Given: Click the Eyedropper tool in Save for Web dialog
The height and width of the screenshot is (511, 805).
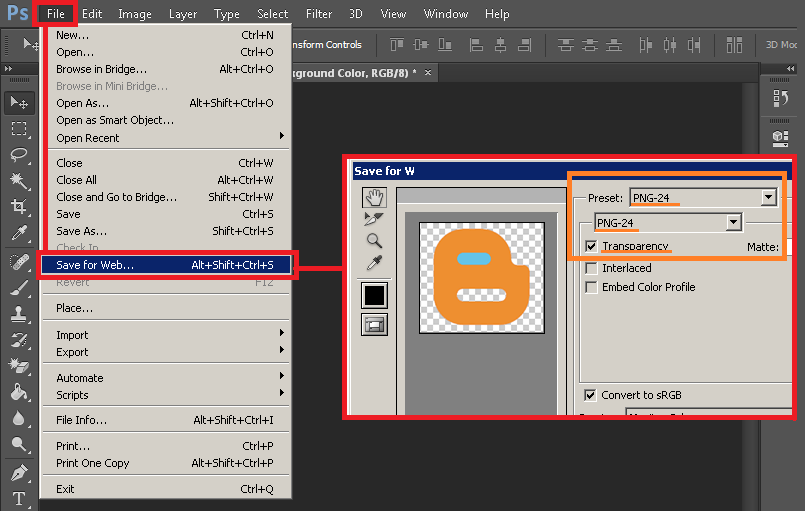Looking at the screenshot, I should 374,262.
